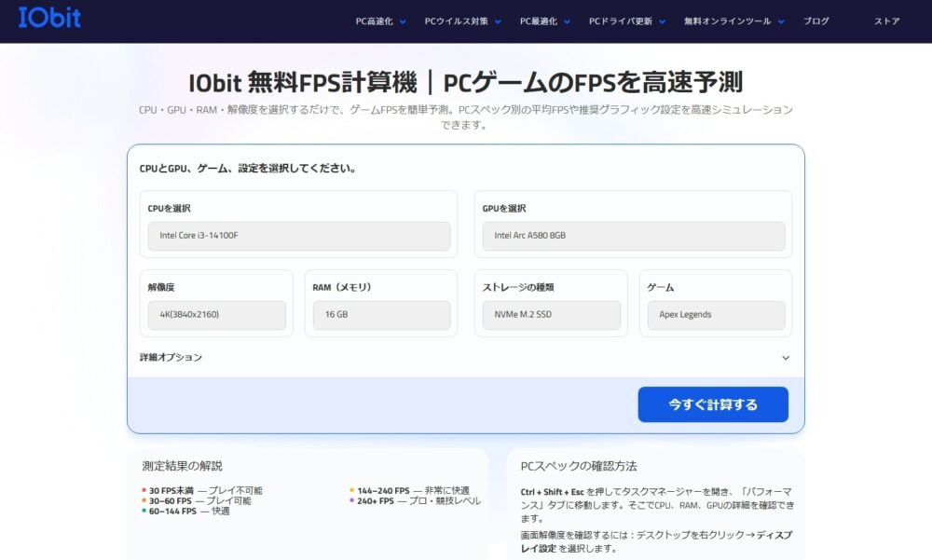932x560 pixels.
Task: Click the 詳細オプション label
Action: pyautogui.click(x=171, y=357)
